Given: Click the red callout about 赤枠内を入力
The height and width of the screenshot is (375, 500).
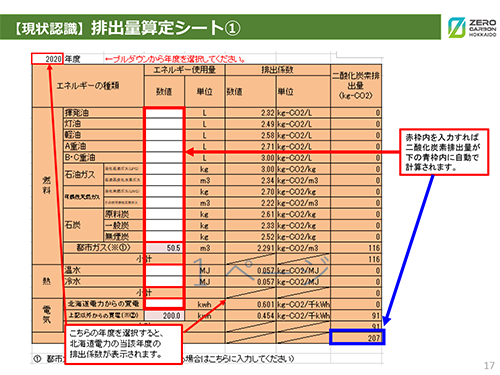Looking at the screenshot, I should coord(444,152).
